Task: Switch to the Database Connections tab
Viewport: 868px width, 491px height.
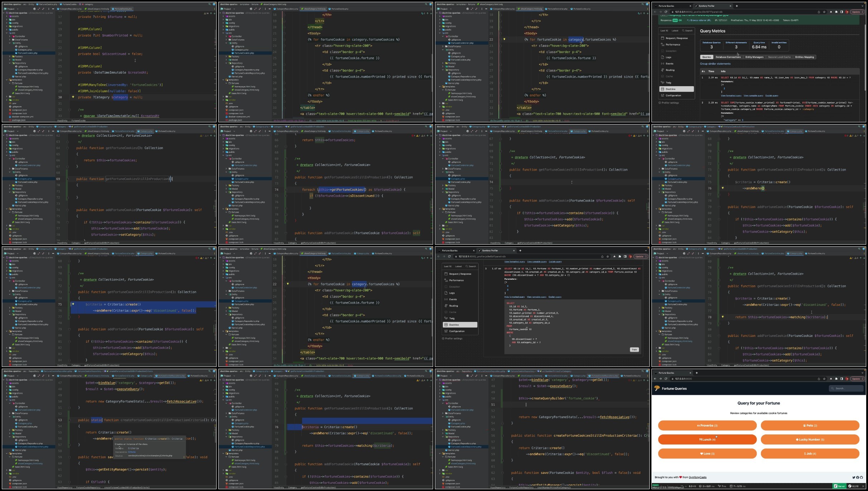Action: [728, 57]
